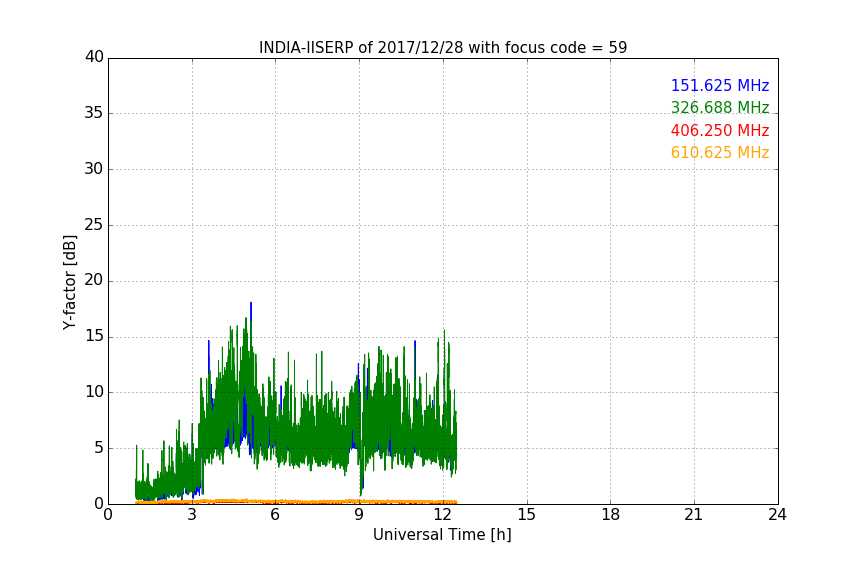Screen dimensions: 864x576
Task: Click the y-axis tick value 30
Action: (x=94, y=169)
